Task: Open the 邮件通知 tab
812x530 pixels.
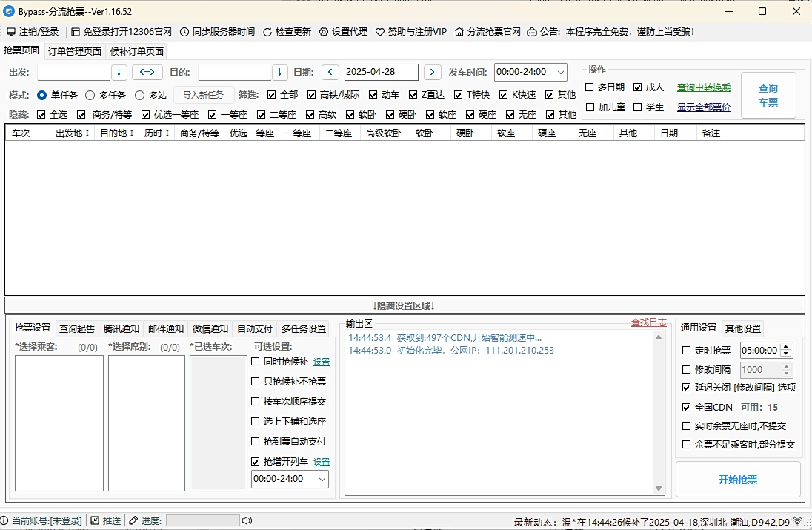Action: point(166,328)
